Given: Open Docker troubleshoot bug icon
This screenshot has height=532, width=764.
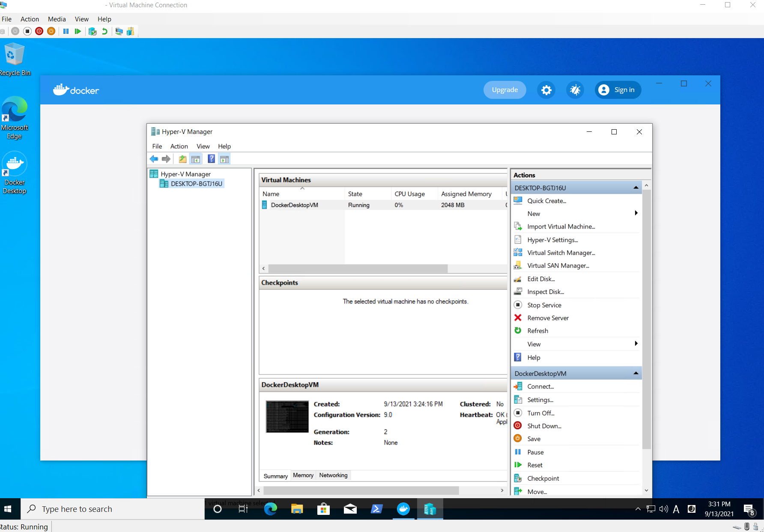Looking at the screenshot, I should click(x=575, y=90).
